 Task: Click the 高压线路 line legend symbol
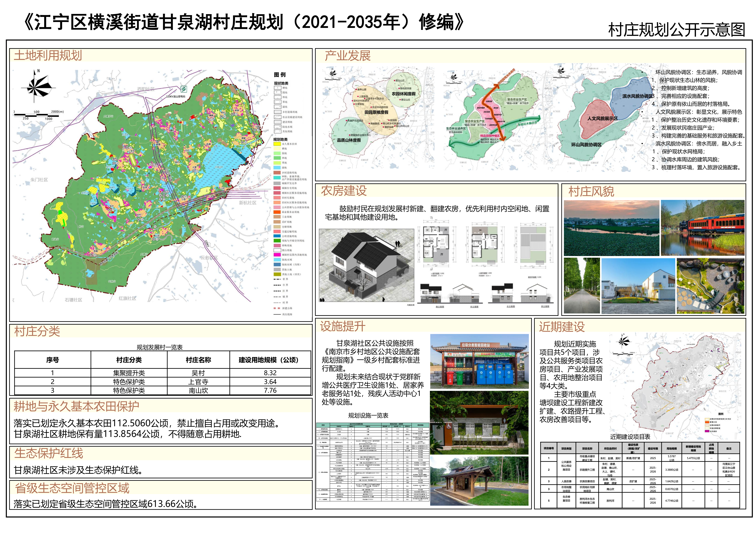(277, 314)
